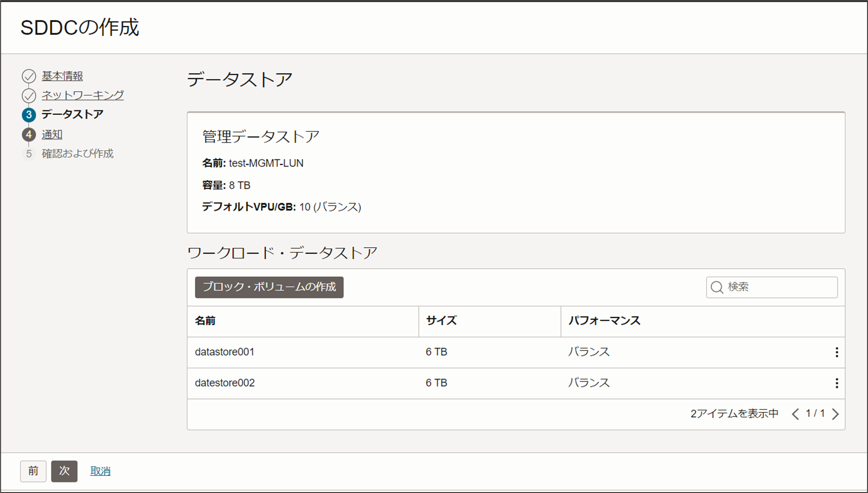Image resolution: width=868 pixels, height=493 pixels.
Task: Click step 4 通知 circle icon
Action: [29, 134]
